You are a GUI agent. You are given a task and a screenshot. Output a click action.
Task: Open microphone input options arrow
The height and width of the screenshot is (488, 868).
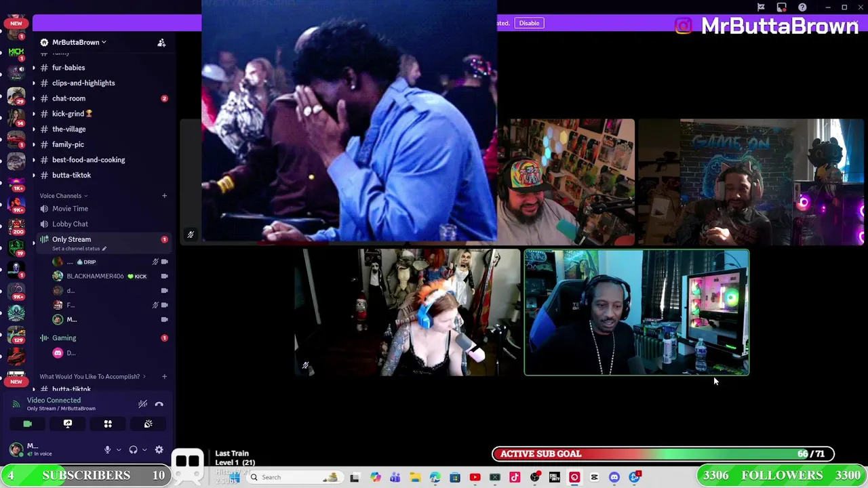tap(118, 449)
